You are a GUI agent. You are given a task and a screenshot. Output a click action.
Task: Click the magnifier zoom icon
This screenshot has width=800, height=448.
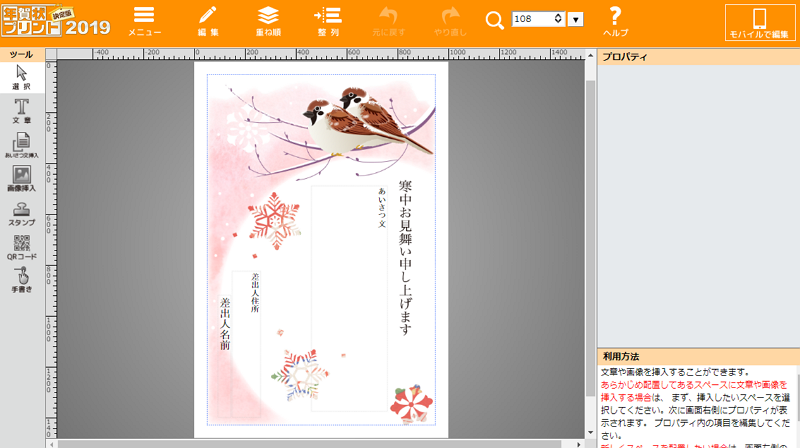pos(495,20)
